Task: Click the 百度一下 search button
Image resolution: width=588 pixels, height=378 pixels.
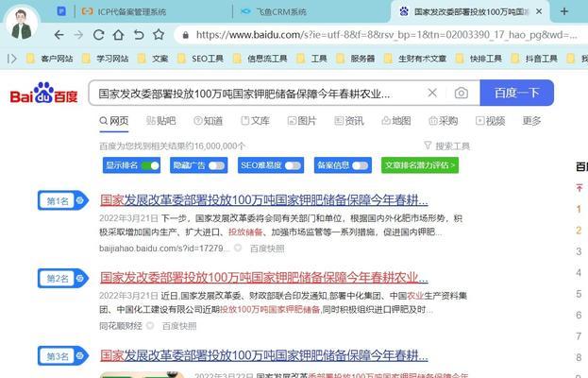Action: (517, 93)
